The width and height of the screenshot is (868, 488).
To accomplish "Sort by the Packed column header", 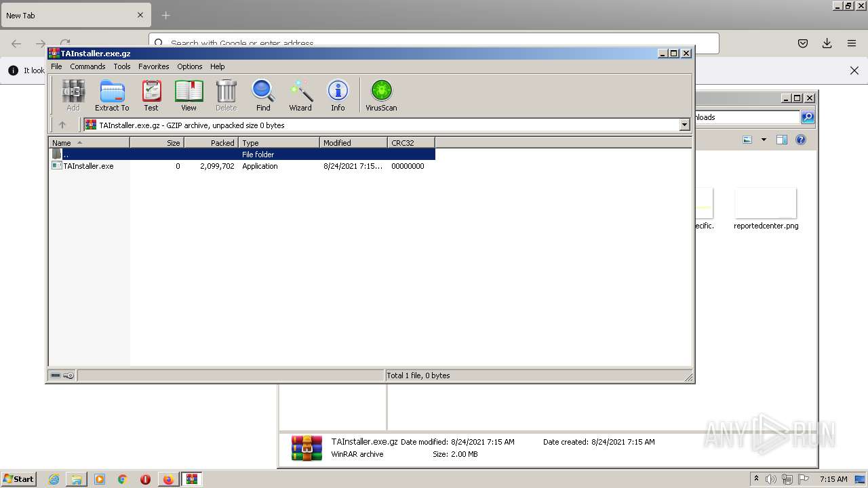I will pyautogui.click(x=211, y=142).
